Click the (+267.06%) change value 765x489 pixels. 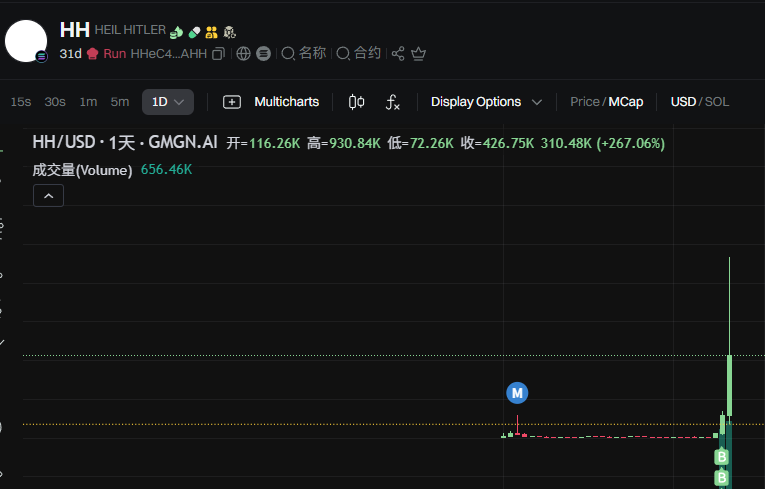(x=631, y=143)
